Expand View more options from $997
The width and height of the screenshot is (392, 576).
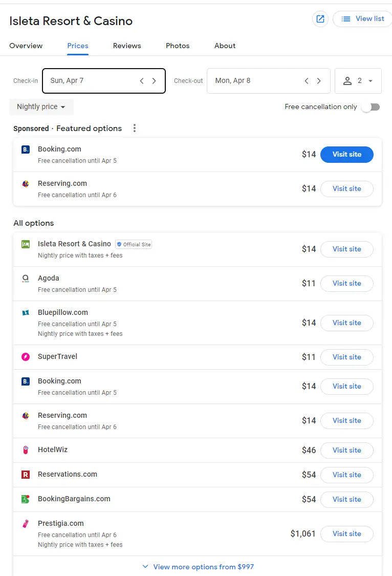198,567
